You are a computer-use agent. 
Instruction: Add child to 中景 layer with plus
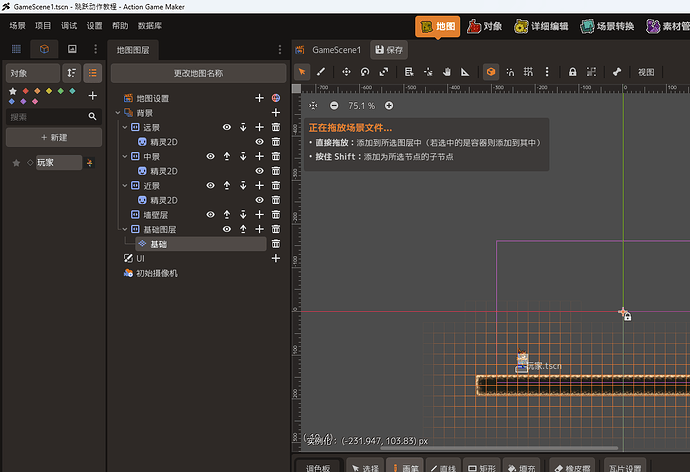tap(260, 156)
